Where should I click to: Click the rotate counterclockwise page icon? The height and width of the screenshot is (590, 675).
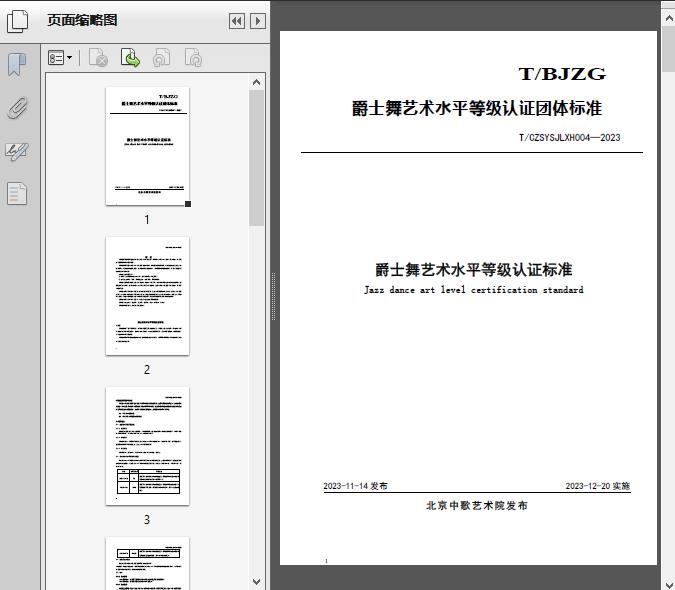point(162,59)
